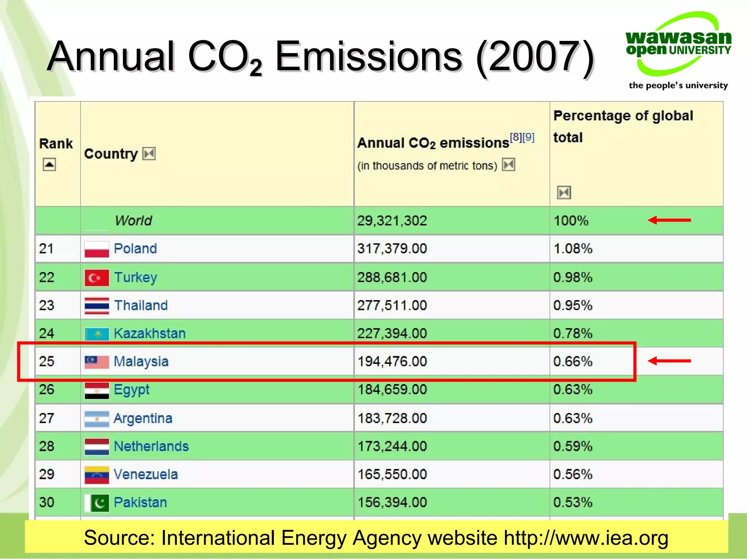Image resolution: width=747 pixels, height=560 pixels.
Task: Select the world emissions value 29,321,302
Action: [x=392, y=221]
